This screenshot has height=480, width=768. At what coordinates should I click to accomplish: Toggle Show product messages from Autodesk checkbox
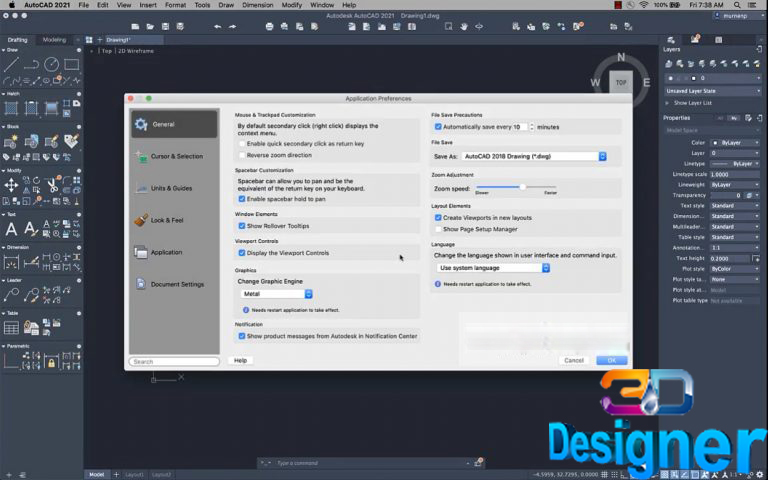[242, 336]
